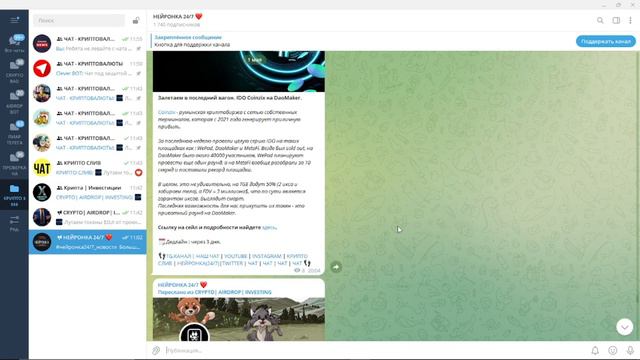Open the AIRDROP BOT folder
This screenshot has height=360, width=640.
pyautogui.click(x=14, y=102)
